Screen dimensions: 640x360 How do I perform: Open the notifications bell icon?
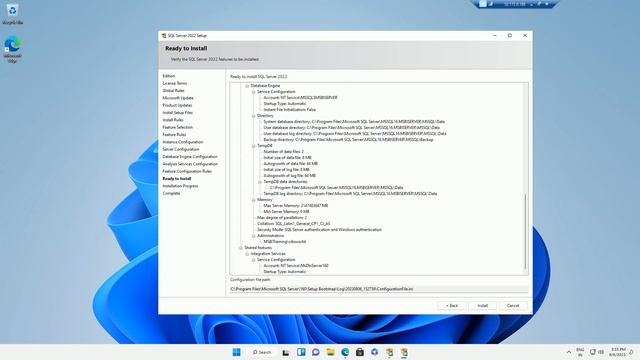tap(631, 352)
